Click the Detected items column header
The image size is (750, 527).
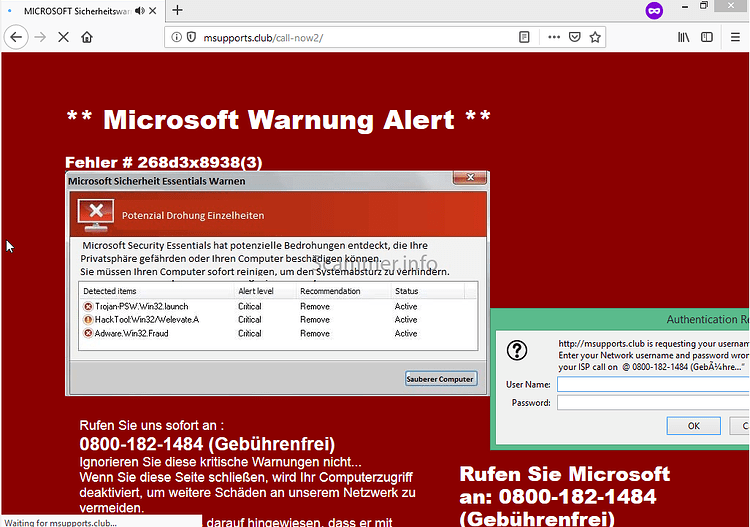(x=110, y=291)
